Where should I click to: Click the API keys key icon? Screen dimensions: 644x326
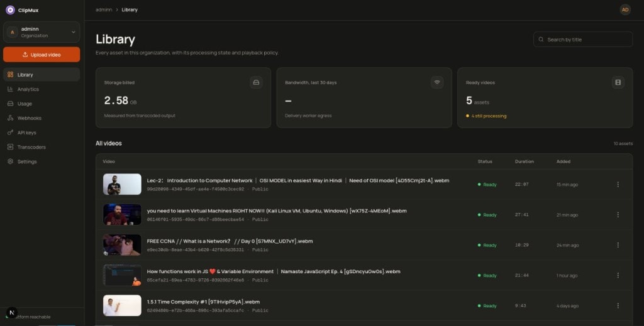click(x=10, y=133)
